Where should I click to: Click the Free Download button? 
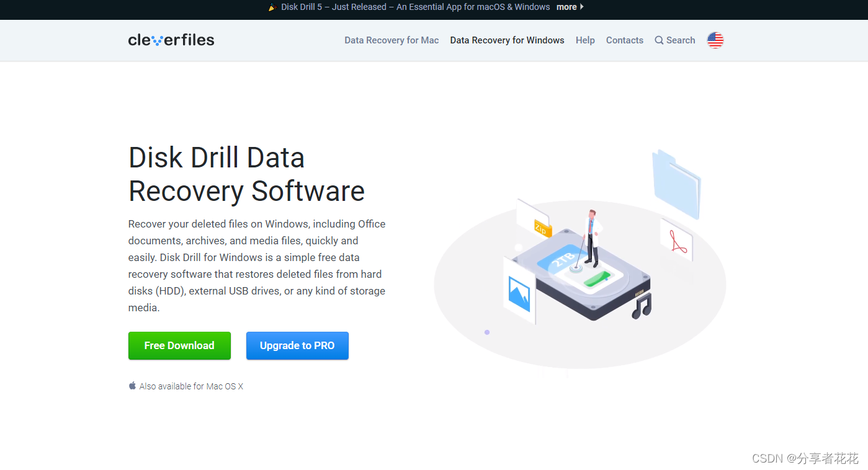pos(179,345)
